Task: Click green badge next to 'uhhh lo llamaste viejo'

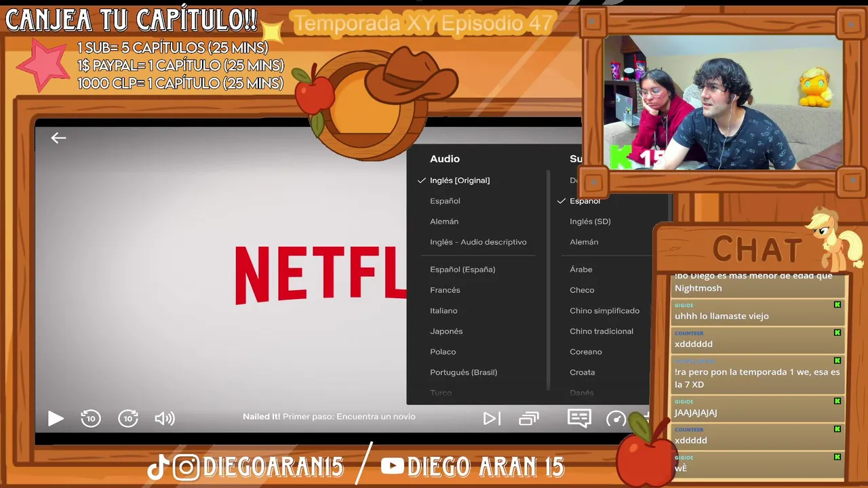Action: pyautogui.click(x=837, y=305)
